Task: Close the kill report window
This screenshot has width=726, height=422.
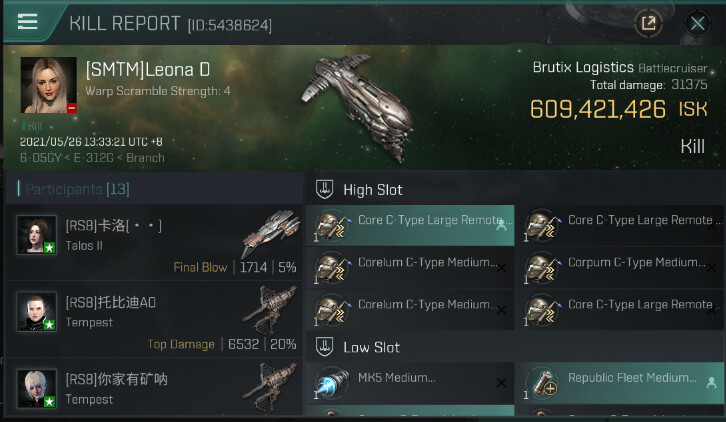Action: (x=697, y=23)
